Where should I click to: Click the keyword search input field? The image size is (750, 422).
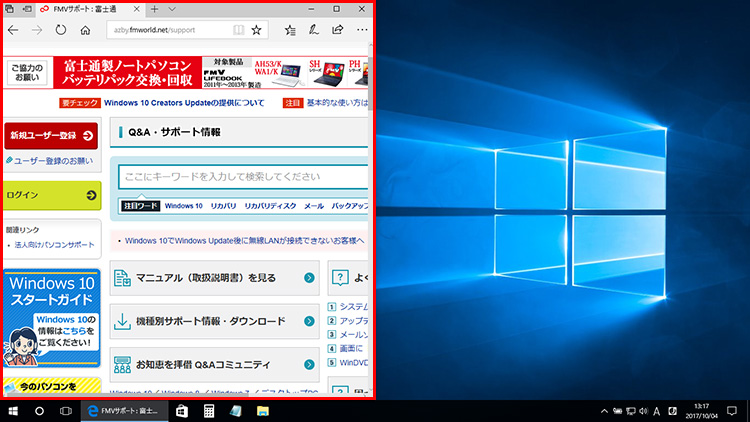coord(240,177)
